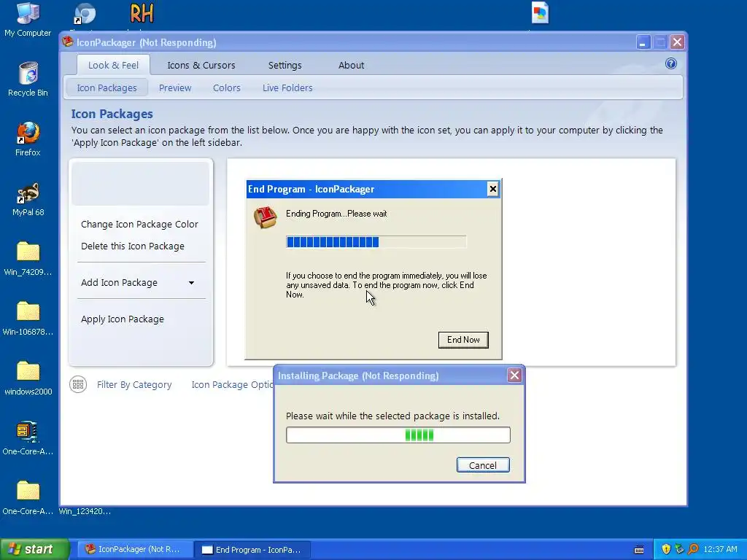Select the One-Core-A archive icon
The image size is (747, 560).
pyautogui.click(x=28, y=438)
